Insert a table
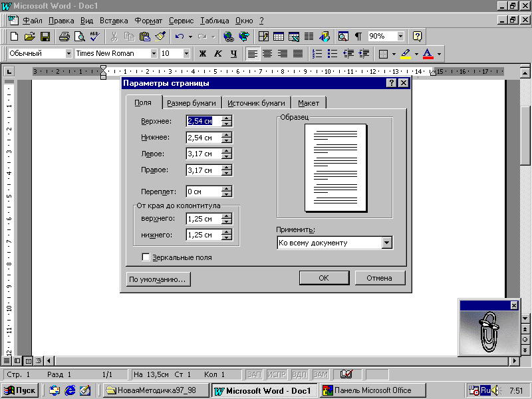Screen dimensions: 532x399 pos(279,37)
